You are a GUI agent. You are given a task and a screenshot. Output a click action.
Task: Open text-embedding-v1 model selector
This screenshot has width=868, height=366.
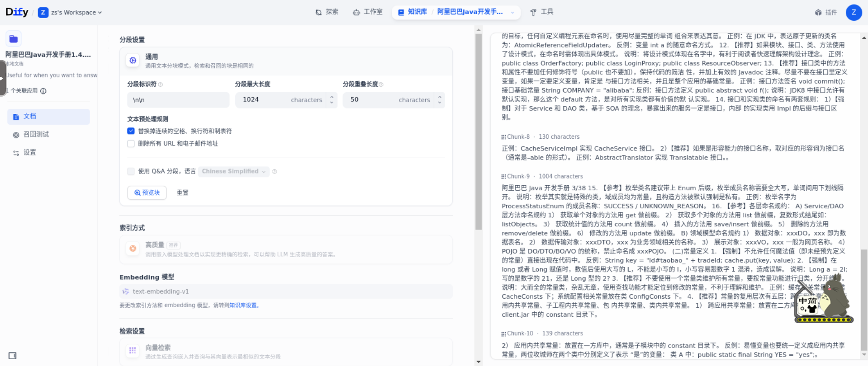pos(286,291)
